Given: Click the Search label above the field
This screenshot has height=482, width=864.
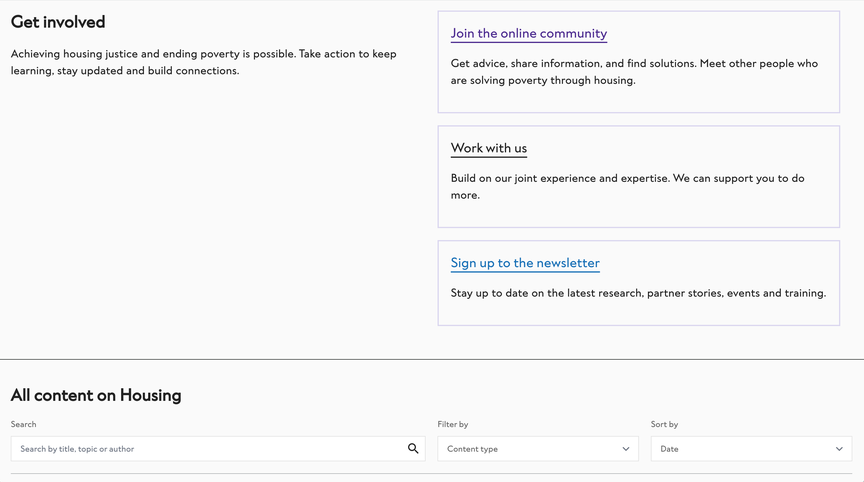Looking at the screenshot, I should (24, 424).
